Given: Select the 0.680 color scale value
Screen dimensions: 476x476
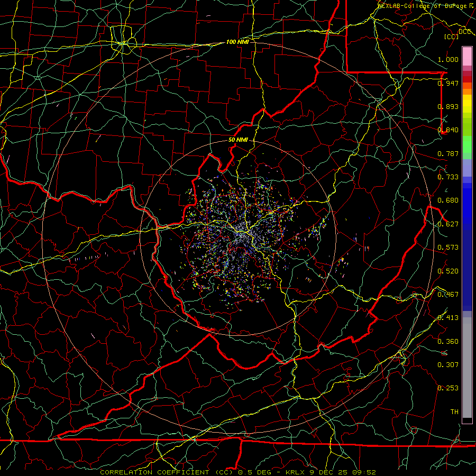Looking at the screenshot, I should 448,200.
